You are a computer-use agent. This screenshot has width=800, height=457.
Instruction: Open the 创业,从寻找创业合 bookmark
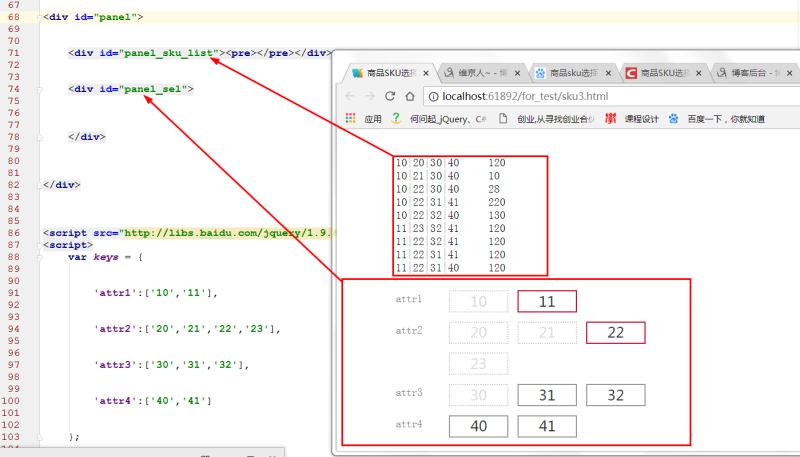tap(556, 119)
